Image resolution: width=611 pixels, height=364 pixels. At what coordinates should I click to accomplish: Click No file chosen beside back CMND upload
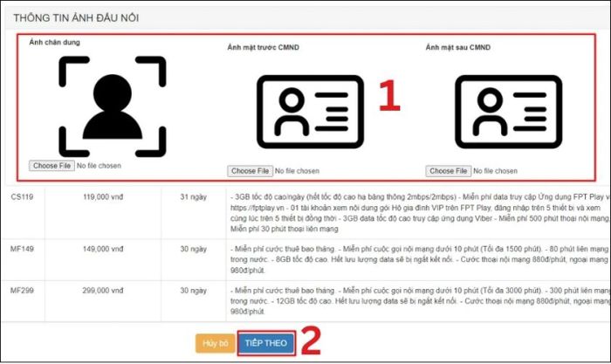click(495, 171)
